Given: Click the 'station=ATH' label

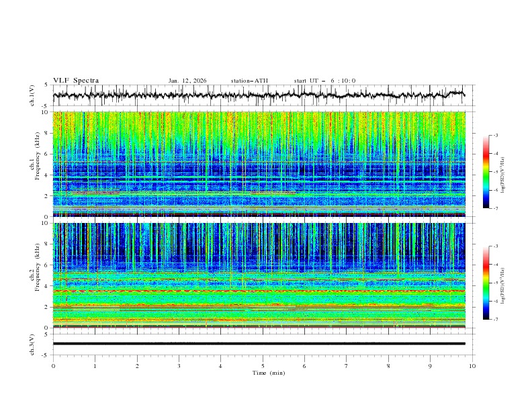Looking at the screenshot, I should [x=249, y=81].
